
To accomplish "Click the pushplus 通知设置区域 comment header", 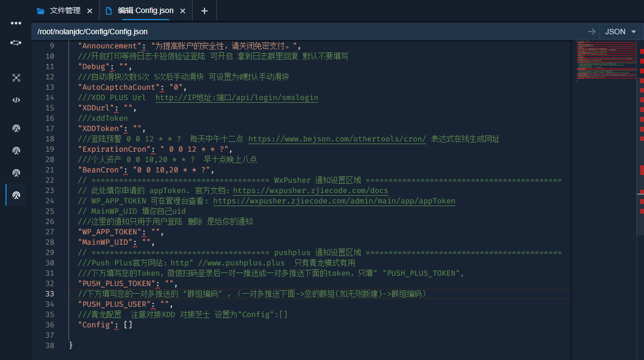I will coord(319,252).
